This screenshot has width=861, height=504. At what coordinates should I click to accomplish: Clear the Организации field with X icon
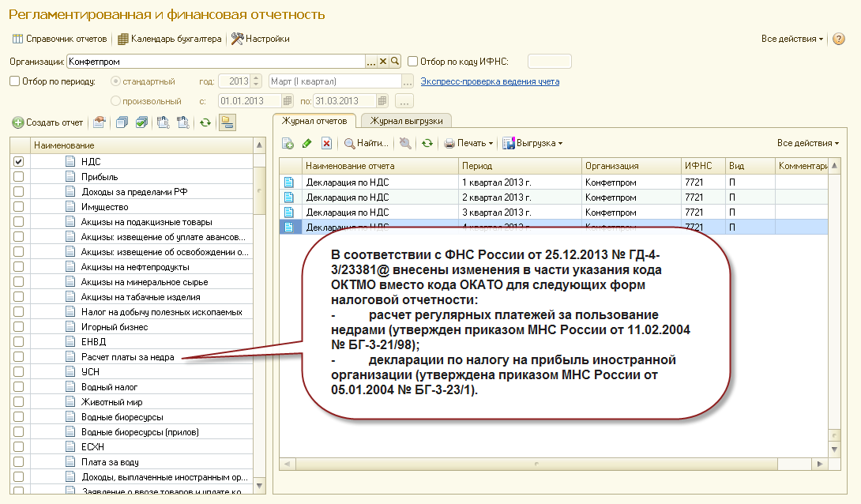pyautogui.click(x=383, y=62)
